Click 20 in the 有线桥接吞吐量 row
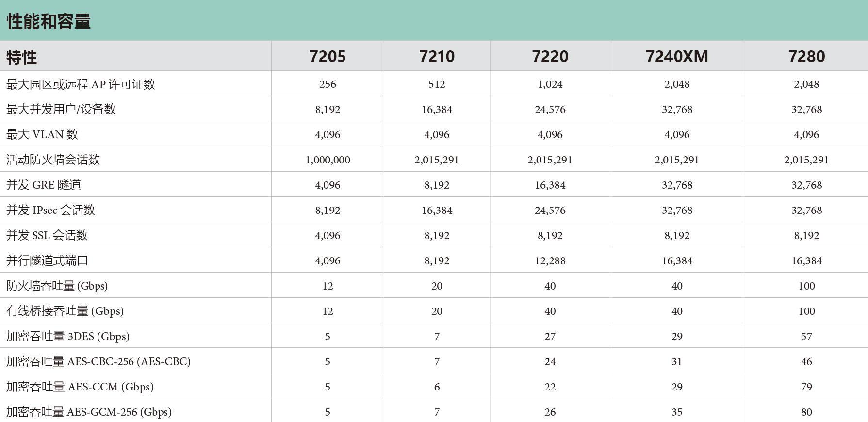This screenshot has height=422, width=868. (x=437, y=311)
